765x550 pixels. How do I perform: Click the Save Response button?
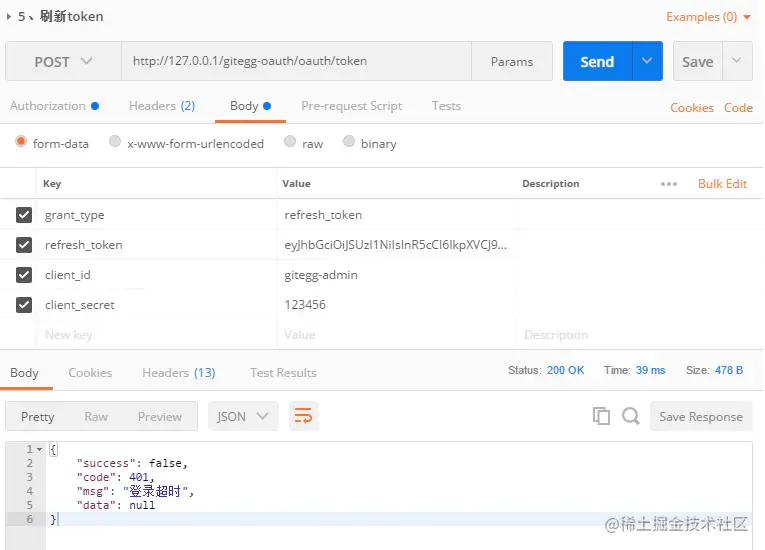click(x=701, y=416)
